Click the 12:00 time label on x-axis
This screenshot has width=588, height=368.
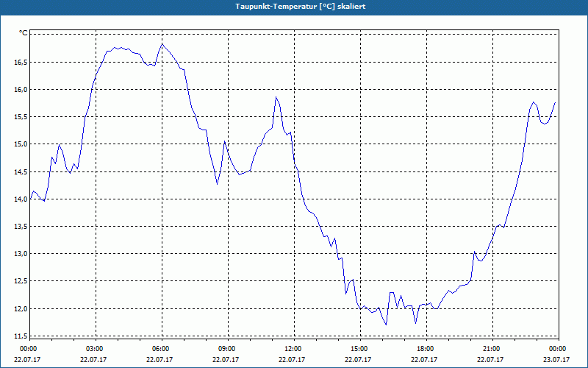click(293, 349)
